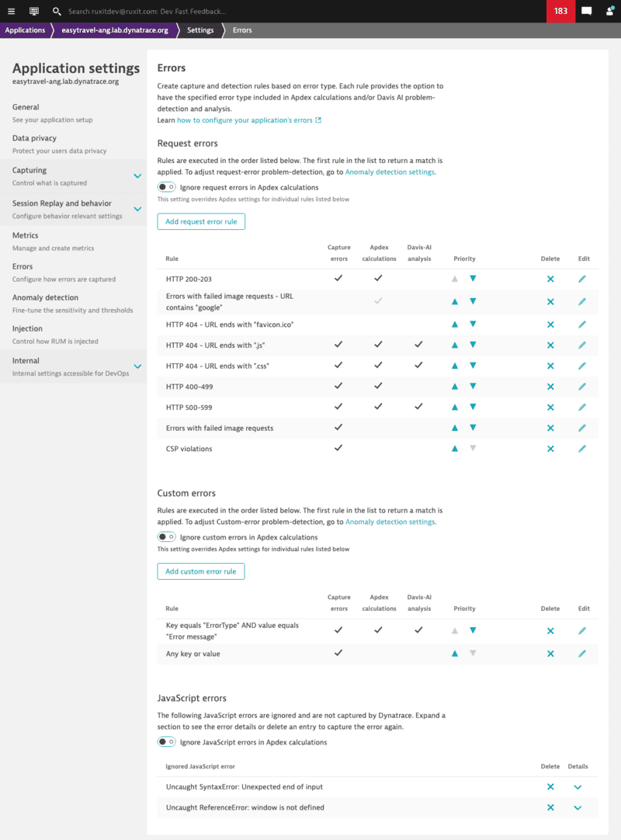This screenshot has height=840, width=621.
Task: Toggle Ignore custom errors in Apdex calculations
Action: [167, 536]
